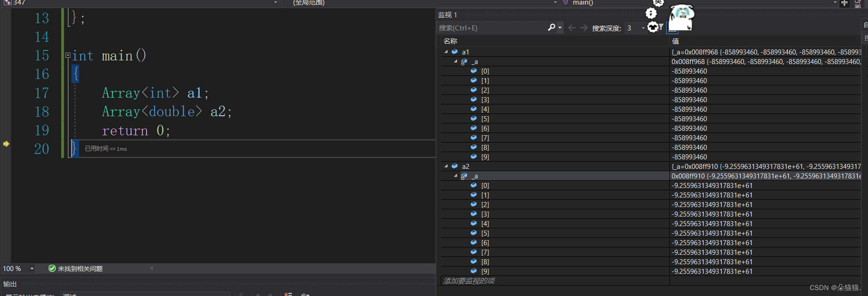Click the a2 summary value cell

(x=766, y=166)
